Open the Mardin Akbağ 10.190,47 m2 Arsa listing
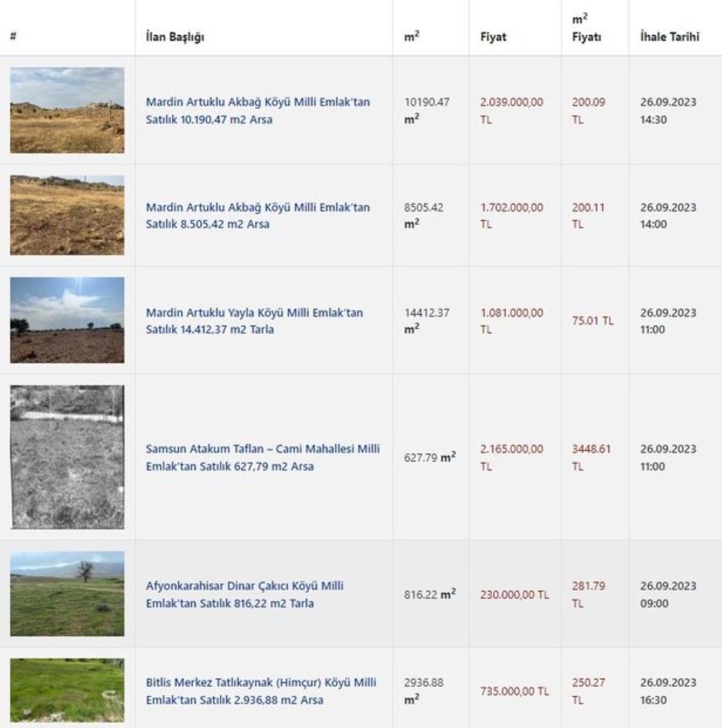 (258, 111)
